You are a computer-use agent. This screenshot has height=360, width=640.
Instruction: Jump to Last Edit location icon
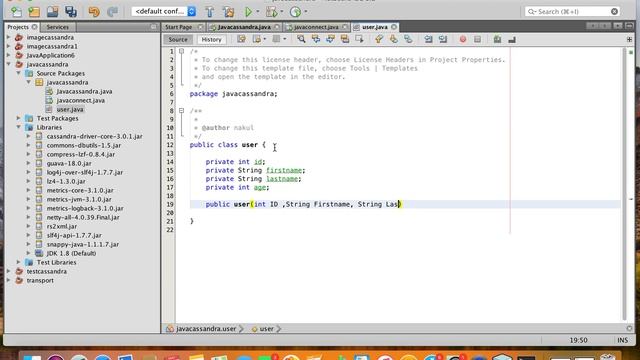[x=241, y=40]
